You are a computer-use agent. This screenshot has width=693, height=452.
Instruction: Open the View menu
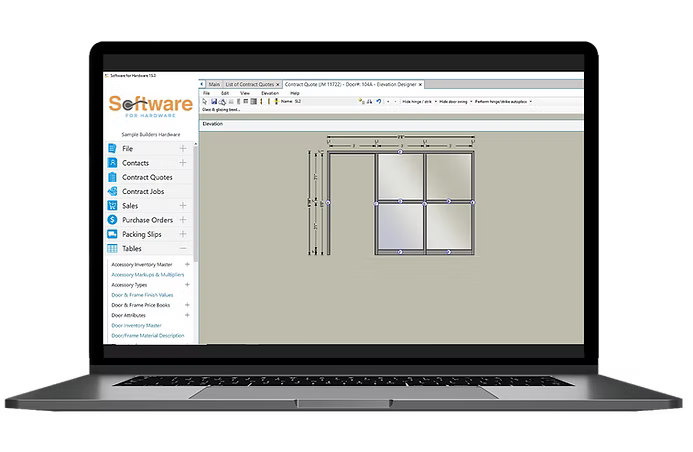(x=245, y=93)
